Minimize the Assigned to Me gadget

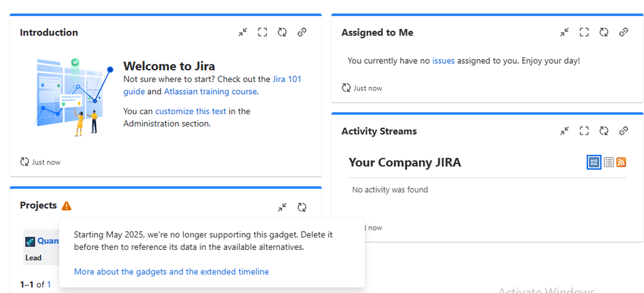(x=565, y=32)
